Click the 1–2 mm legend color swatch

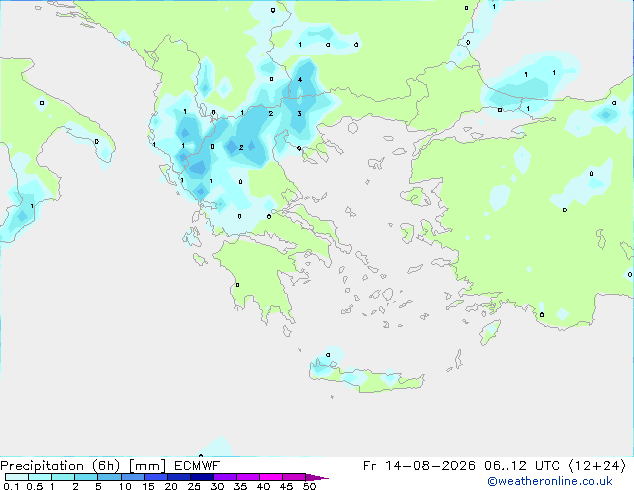point(63,477)
